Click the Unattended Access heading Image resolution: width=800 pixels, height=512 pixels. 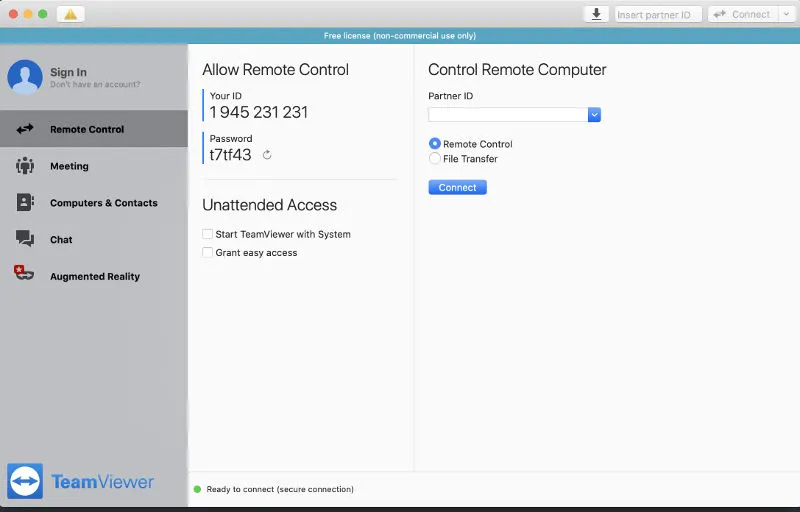pos(269,205)
